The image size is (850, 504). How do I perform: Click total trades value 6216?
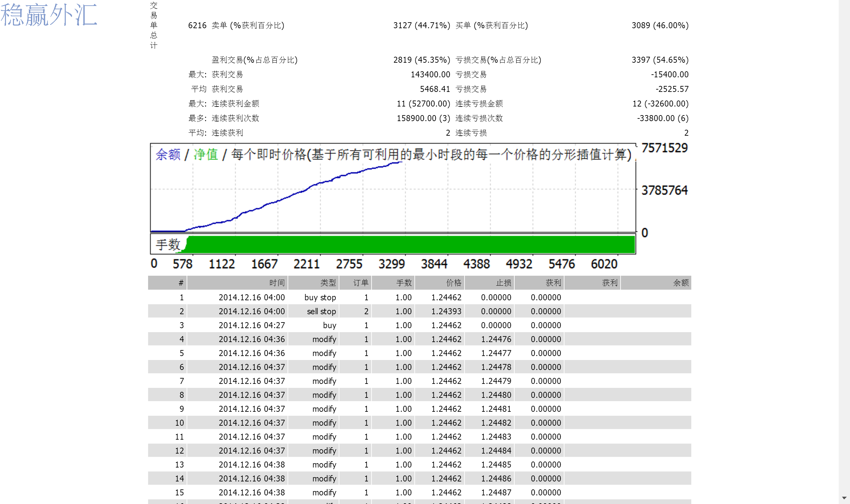(x=197, y=26)
